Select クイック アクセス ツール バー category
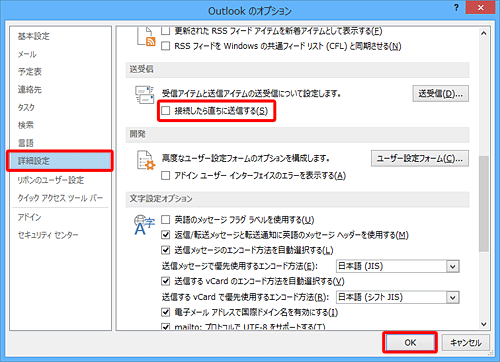 click(60, 198)
